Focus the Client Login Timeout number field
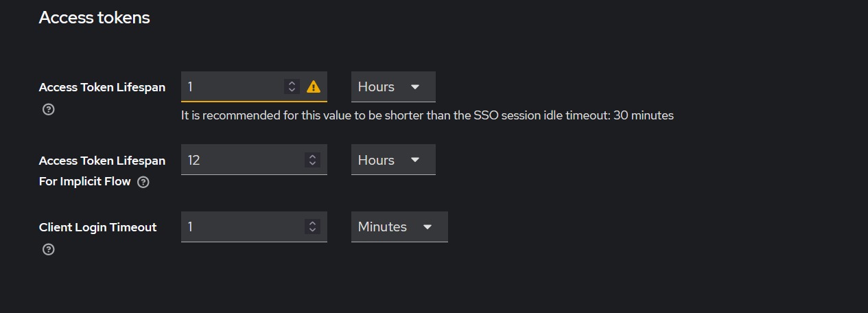The width and height of the screenshot is (868, 313). pyautogui.click(x=240, y=227)
